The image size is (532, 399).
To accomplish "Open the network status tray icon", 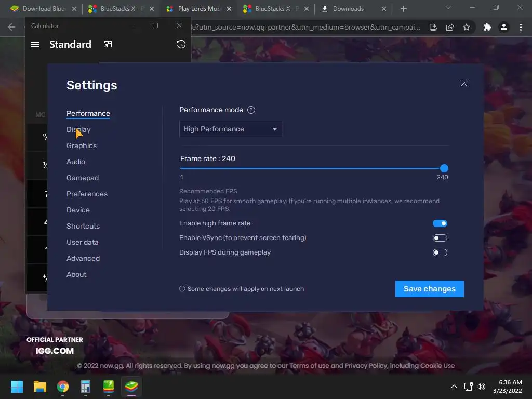I will [469, 387].
